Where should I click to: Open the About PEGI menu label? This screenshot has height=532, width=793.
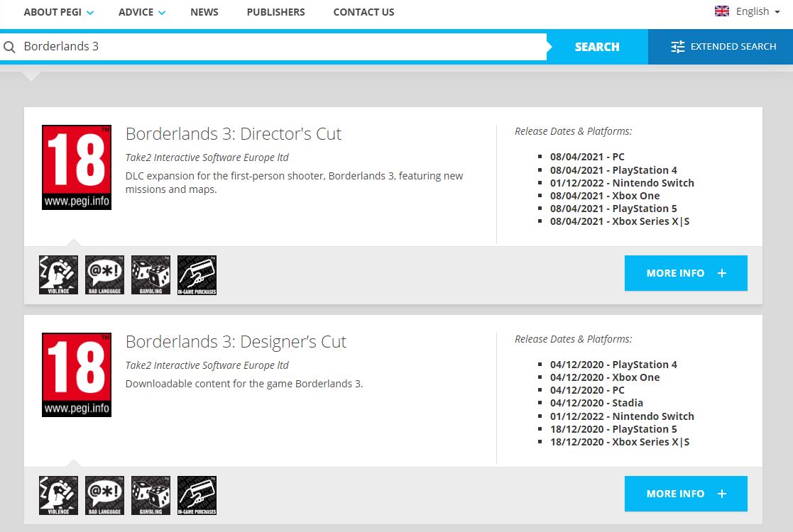tap(53, 12)
